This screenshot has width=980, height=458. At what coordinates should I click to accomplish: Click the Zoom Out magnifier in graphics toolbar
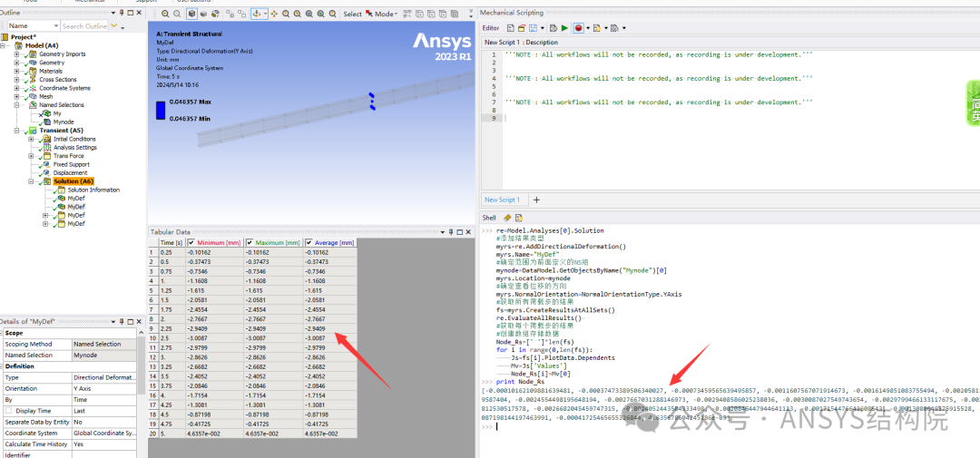(x=177, y=14)
